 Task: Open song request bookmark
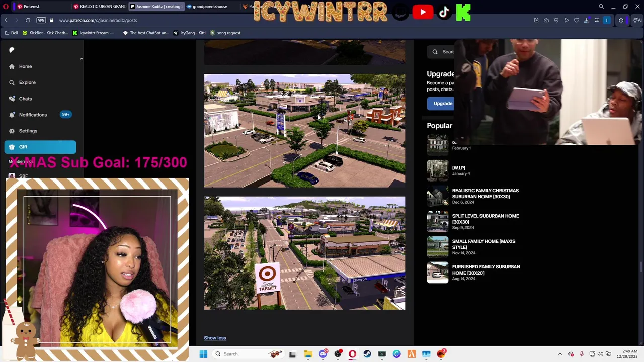(225, 33)
